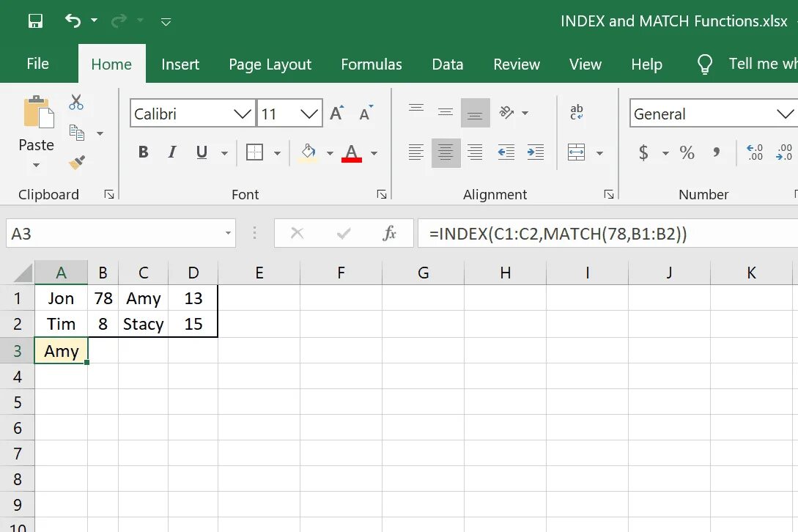Expand underline style options arrow
Viewport: 798px width, 532px height.
pyautogui.click(x=224, y=152)
